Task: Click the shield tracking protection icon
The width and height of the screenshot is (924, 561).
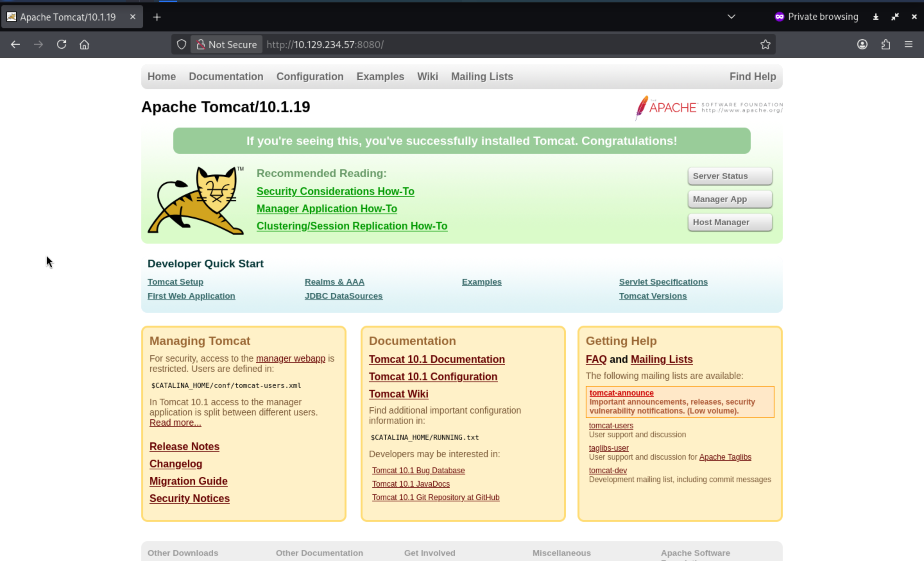Action: pos(182,45)
